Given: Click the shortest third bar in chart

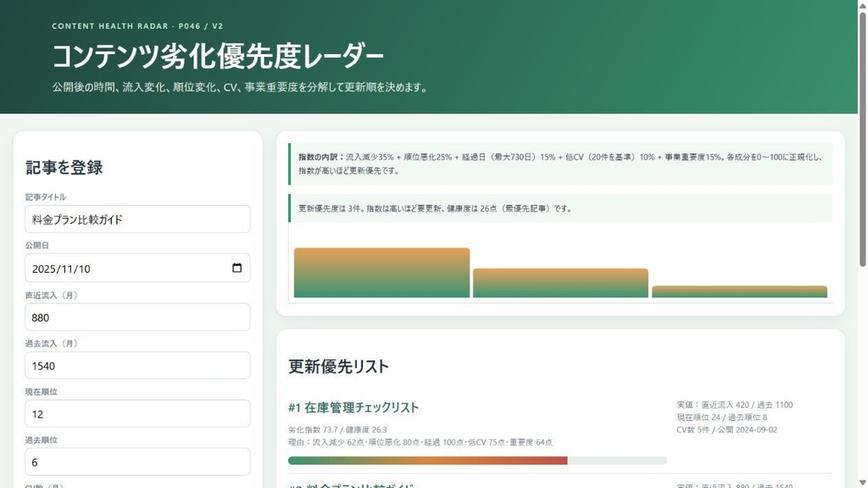Looking at the screenshot, I should coord(739,291).
